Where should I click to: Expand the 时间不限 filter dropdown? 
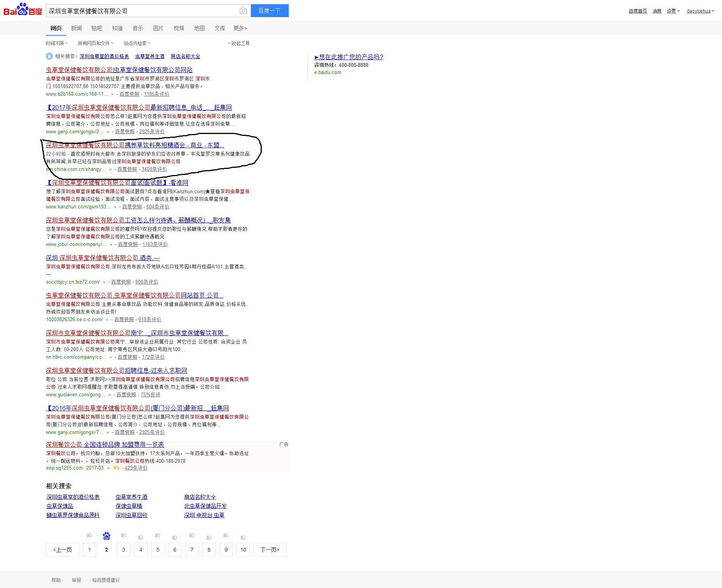(57, 43)
